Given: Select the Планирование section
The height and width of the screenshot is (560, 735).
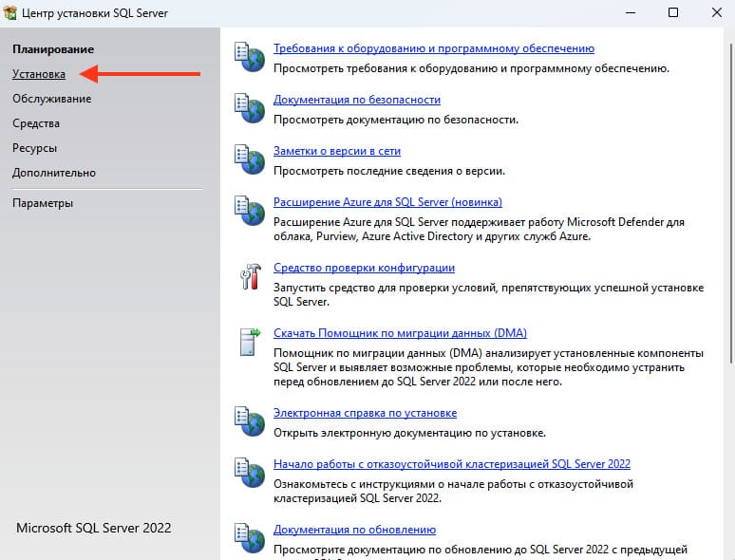Looking at the screenshot, I should (53, 49).
